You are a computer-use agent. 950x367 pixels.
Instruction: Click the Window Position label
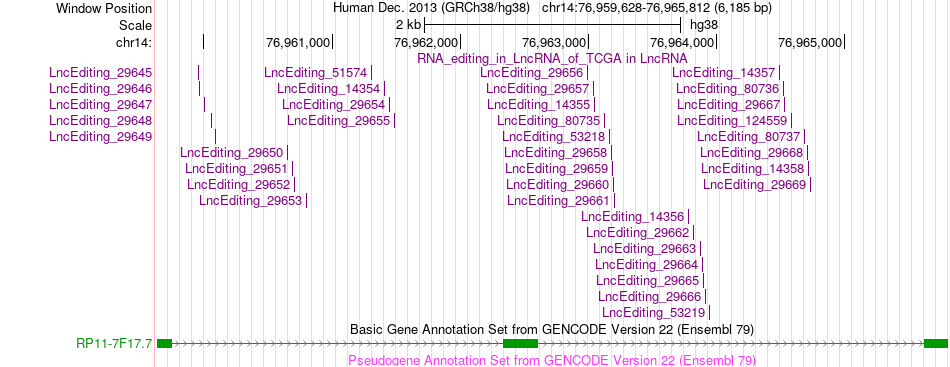[104, 8]
